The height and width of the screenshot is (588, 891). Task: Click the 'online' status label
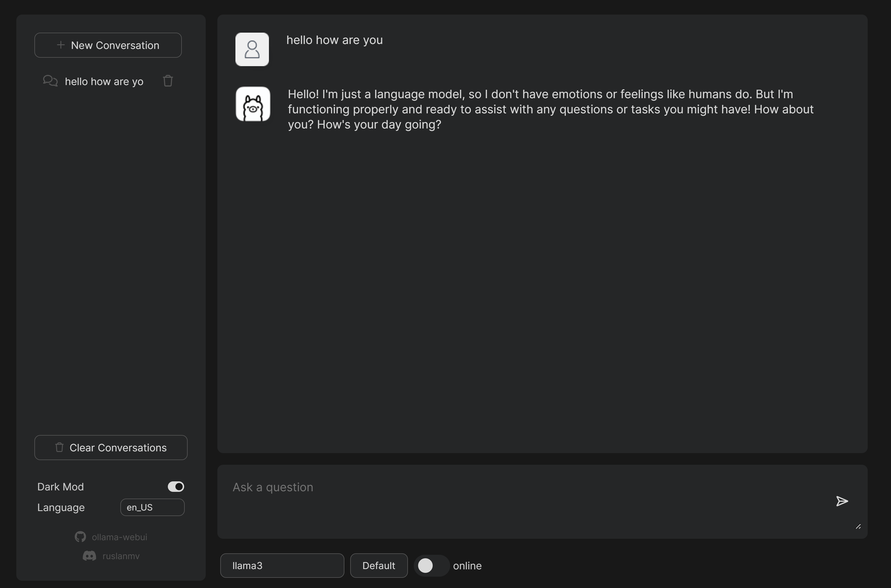point(467,566)
